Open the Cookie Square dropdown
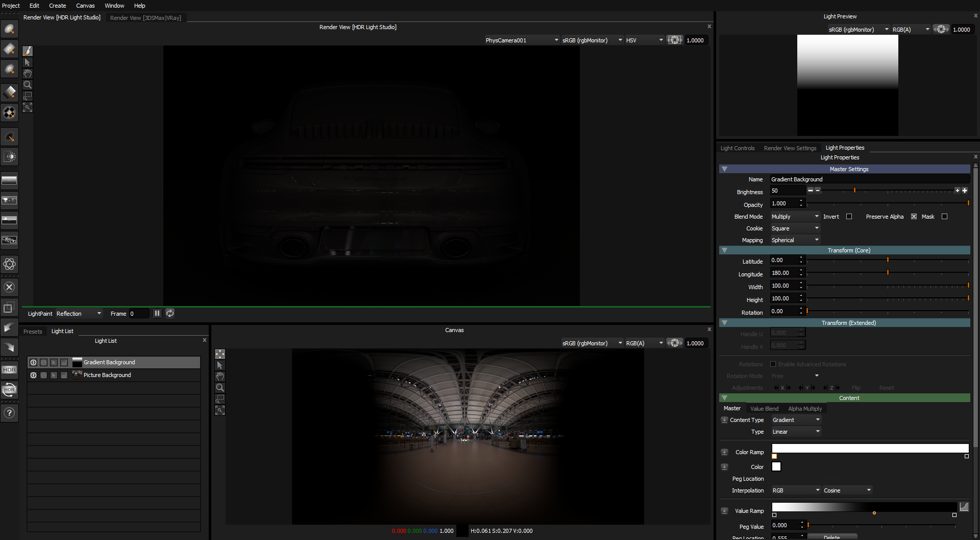This screenshot has height=540, width=980. coord(795,228)
